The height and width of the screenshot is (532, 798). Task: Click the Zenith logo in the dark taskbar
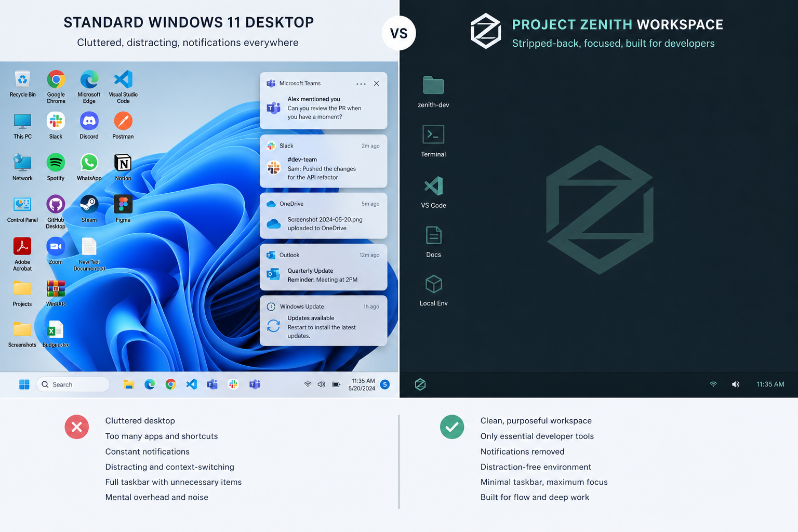(420, 384)
